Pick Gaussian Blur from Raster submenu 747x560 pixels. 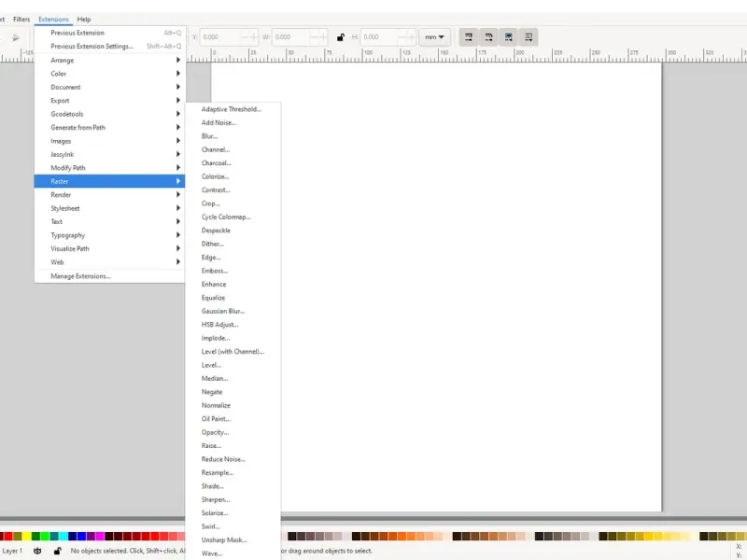tap(233, 311)
